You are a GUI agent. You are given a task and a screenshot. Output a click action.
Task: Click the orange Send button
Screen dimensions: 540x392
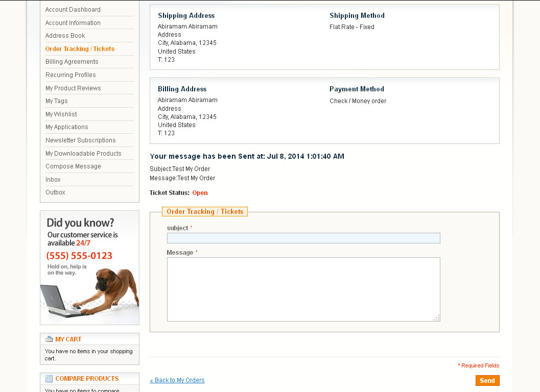click(487, 380)
